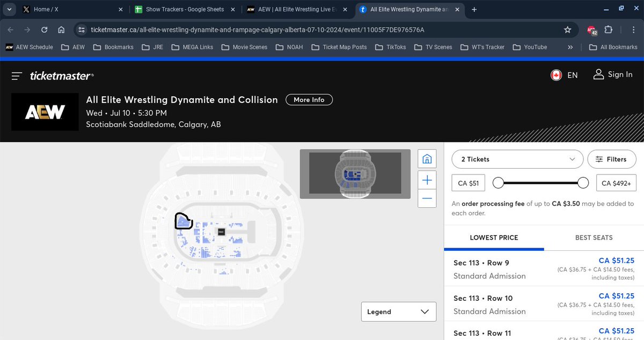Reload the page
This screenshot has width=644, height=340.
(44, 30)
